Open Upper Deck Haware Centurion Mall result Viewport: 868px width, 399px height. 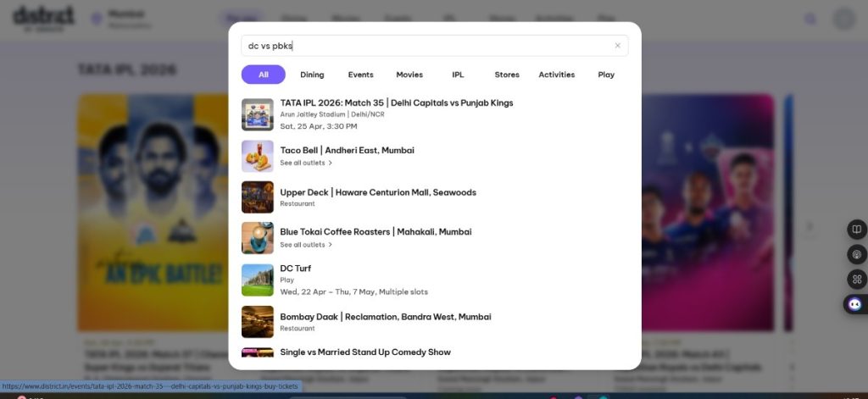435,197
